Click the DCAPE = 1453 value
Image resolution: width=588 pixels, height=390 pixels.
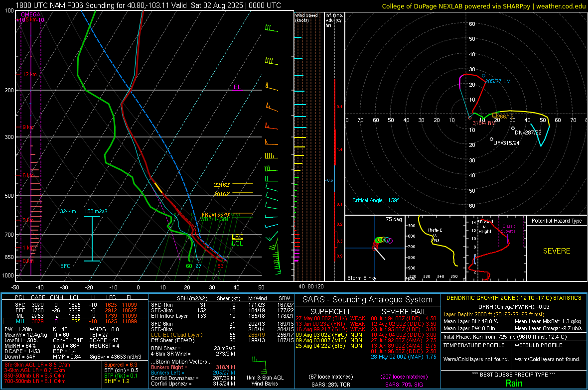point(22,351)
